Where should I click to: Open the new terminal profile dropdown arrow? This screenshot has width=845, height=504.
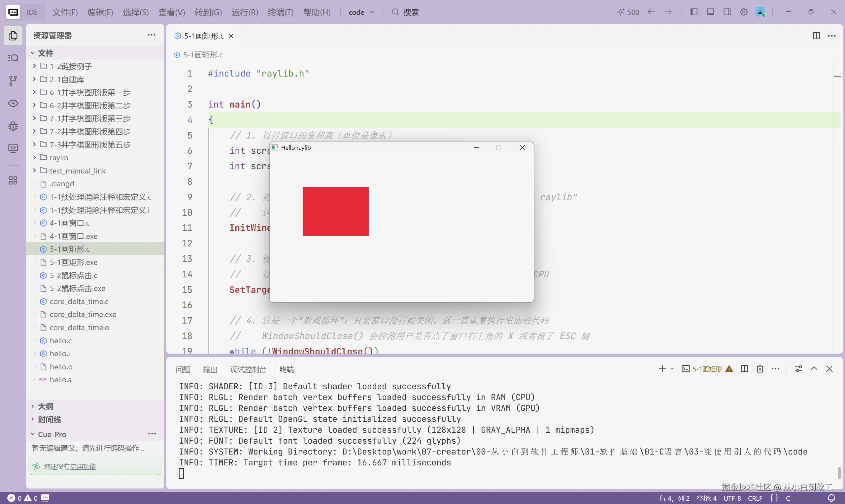[672, 369]
